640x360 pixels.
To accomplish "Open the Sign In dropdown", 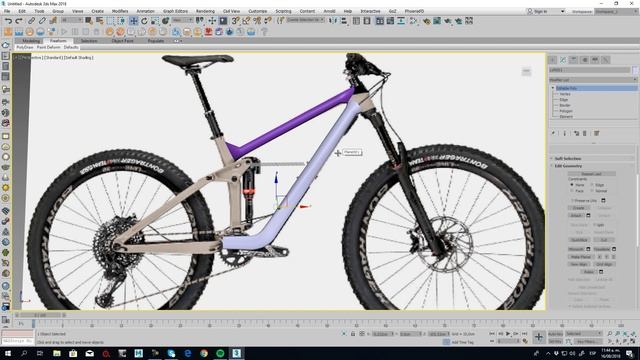I will click(x=546, y=11).
